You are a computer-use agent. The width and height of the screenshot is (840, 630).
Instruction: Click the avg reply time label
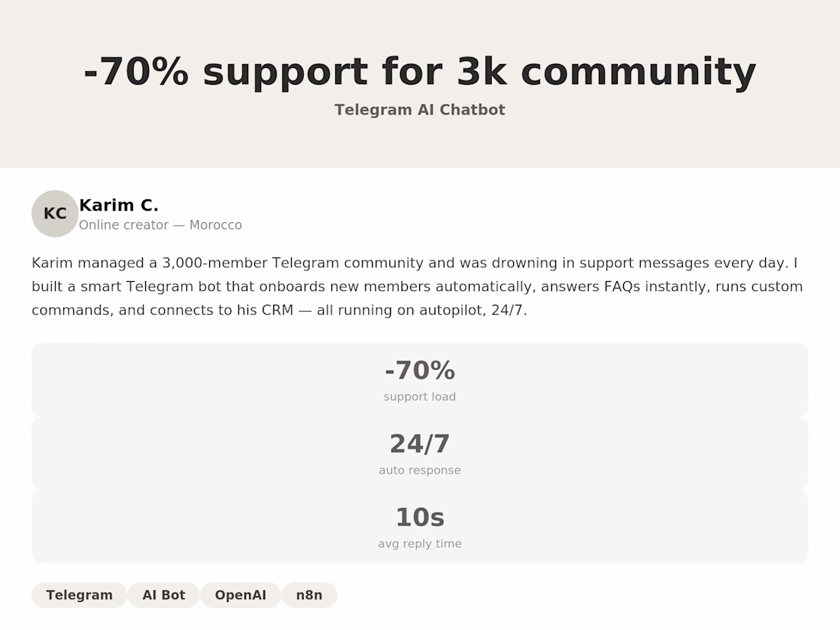pyautogui.click(x=420, y=544)
